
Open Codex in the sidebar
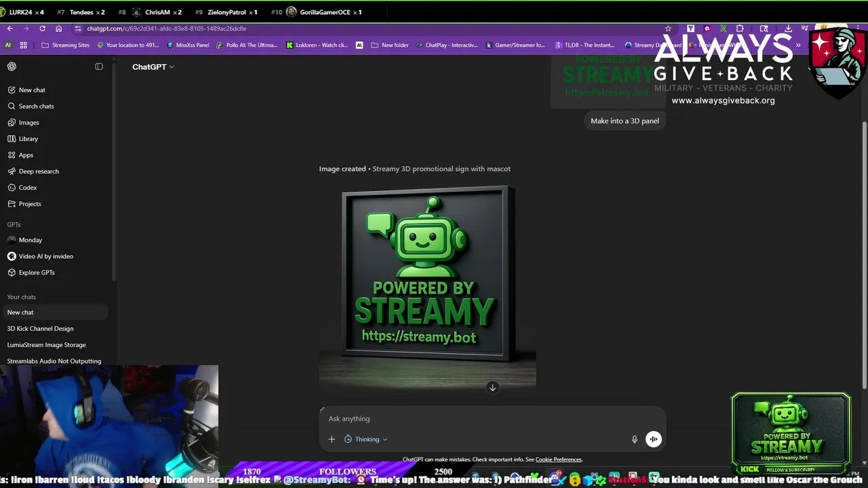pyautogui.click(x=54, y=188)
